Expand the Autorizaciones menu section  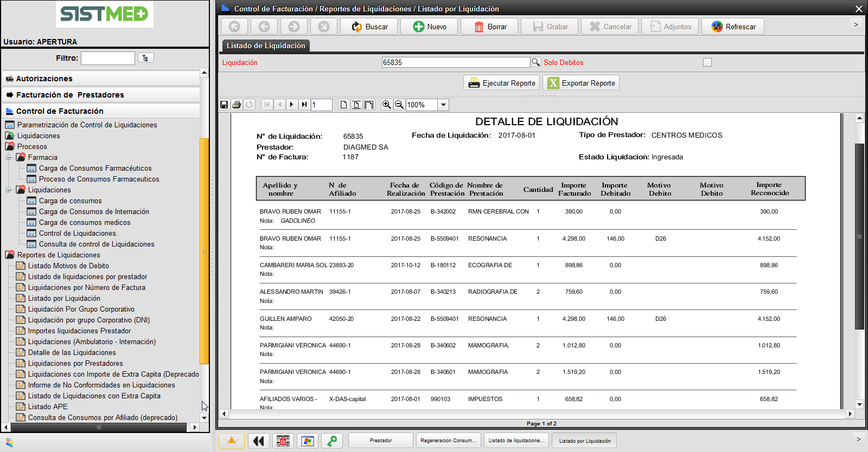(x=44, y=79)
